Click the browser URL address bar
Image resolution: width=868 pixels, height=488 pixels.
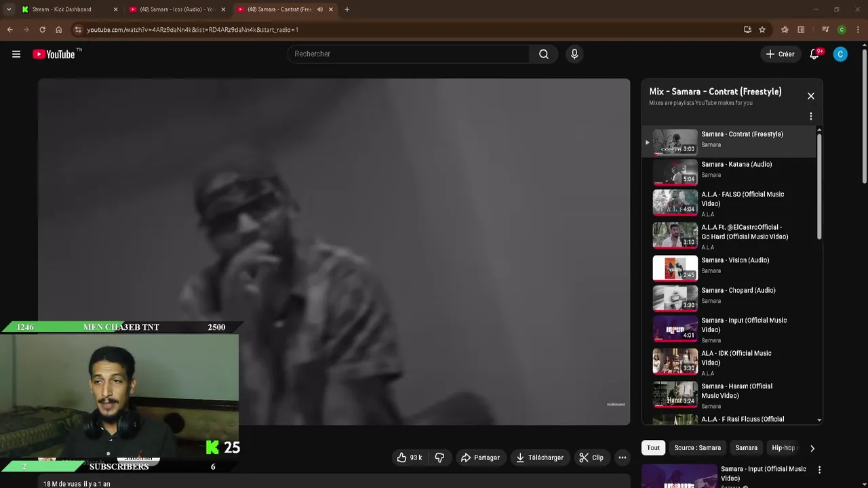407,30
